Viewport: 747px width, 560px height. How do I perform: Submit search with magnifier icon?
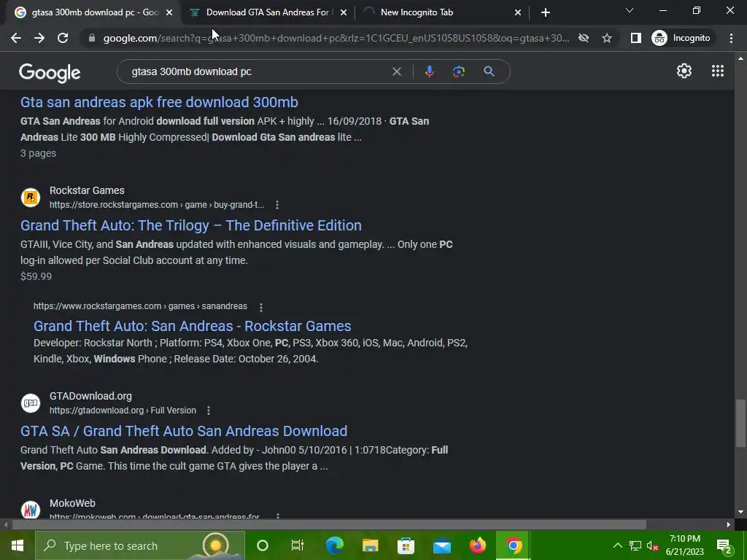point(489,71)
